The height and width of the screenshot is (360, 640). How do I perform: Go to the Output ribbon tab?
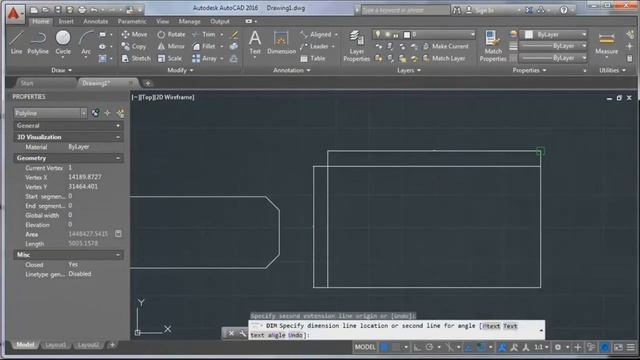pos(220,21)
